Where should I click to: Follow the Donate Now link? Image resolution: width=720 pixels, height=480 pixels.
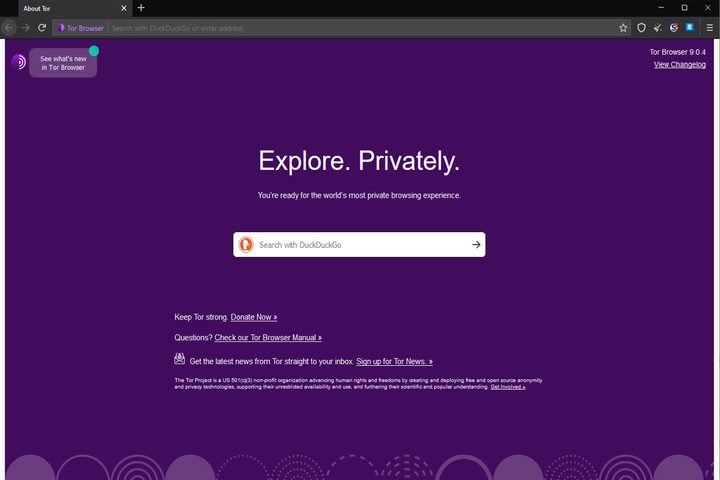[254, 317]
